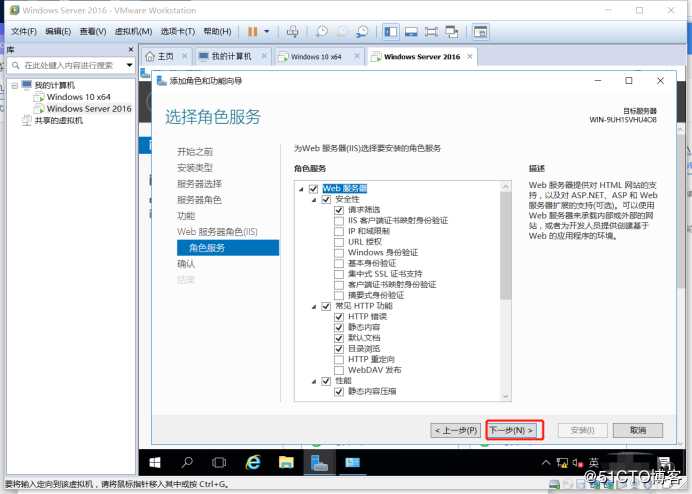692x494 pixels.
Task: Open the 查看(V) menu
Action: pyautogui.click(x=93, y=31)
